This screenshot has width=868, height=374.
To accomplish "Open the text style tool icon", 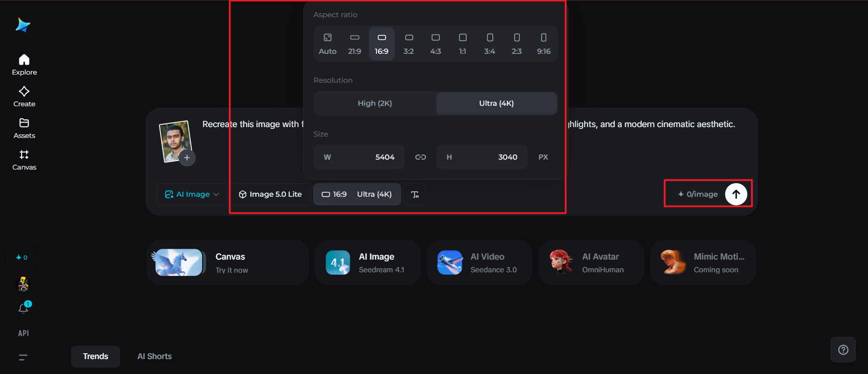I will point(415,194).
